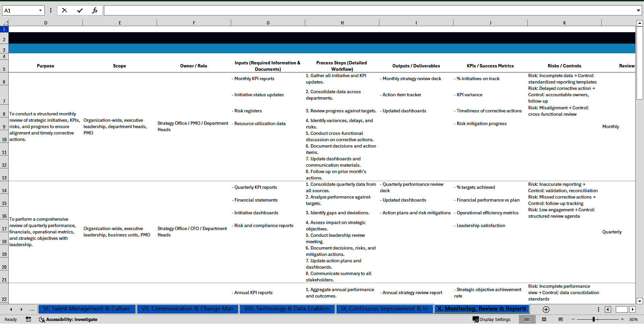Click the vertical scrollbar down arrow
Image resolution: width=644 pixels, height=324 pixels.
640,301
